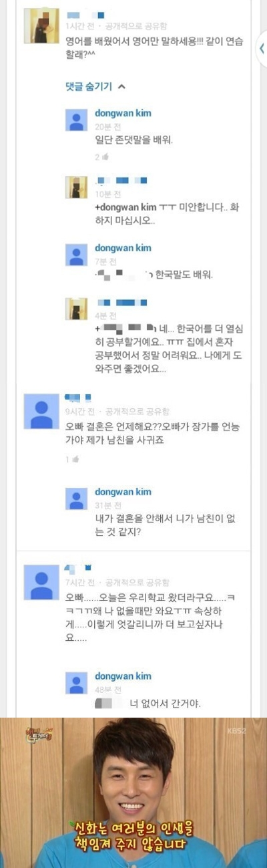The image size is (267, 868).
Task: Open dongwan kim name above 20분 전
Action: tap(123, 114)
